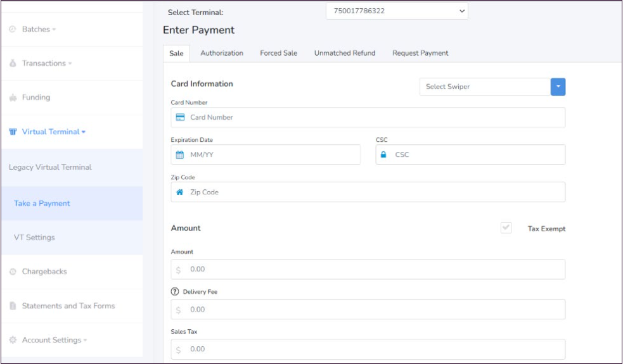Click the Transactions money bag icon
The image size is (623, 364).
pos(13,63)
